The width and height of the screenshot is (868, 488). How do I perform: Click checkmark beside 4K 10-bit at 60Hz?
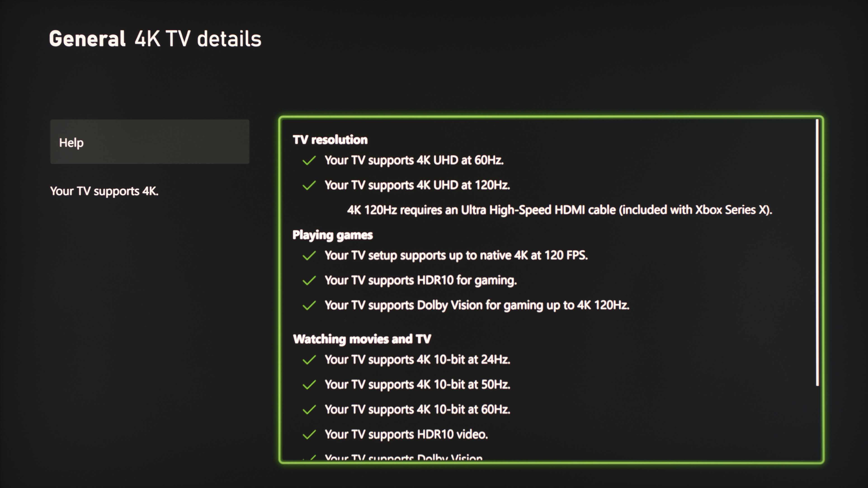(x=309, y=410)
